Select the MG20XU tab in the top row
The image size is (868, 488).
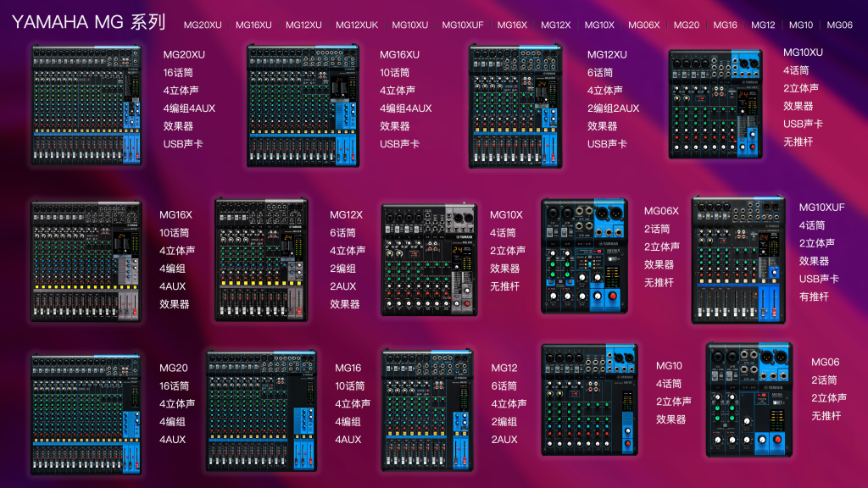click(x=203, y=25)
